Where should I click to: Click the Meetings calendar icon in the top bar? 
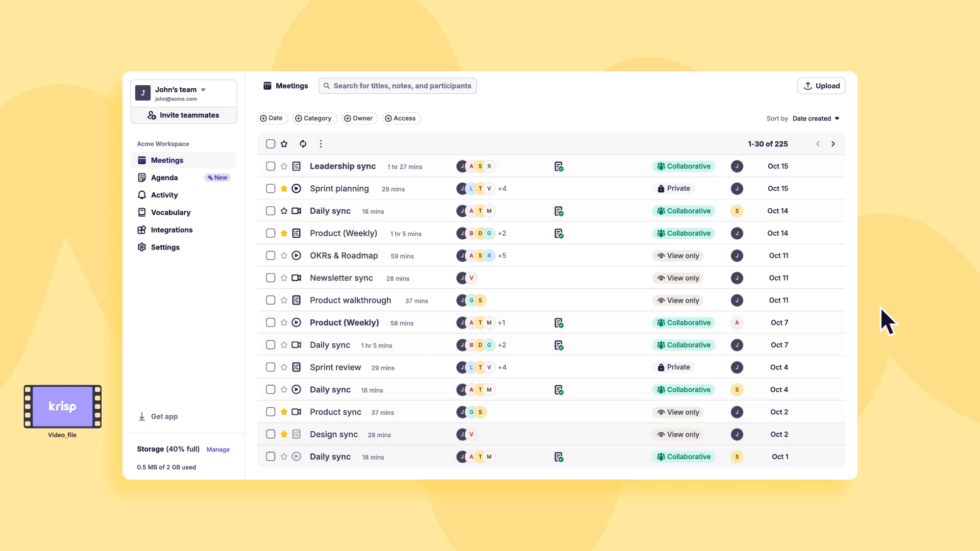267,86
